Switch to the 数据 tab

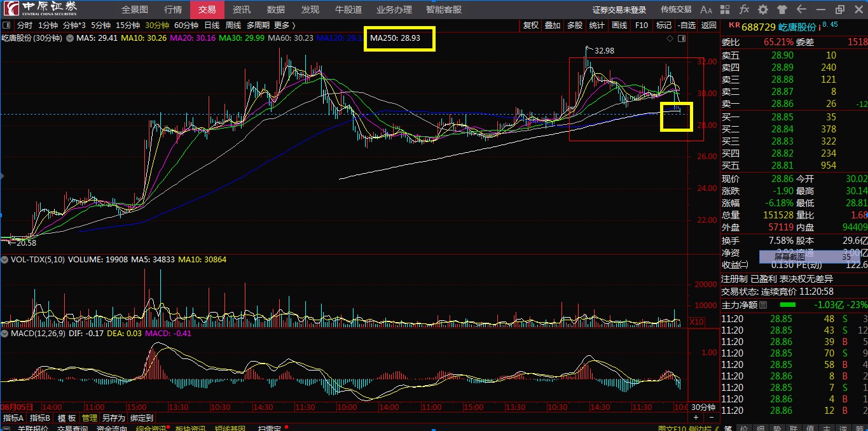pyautogui.click(x=276, y=10)
